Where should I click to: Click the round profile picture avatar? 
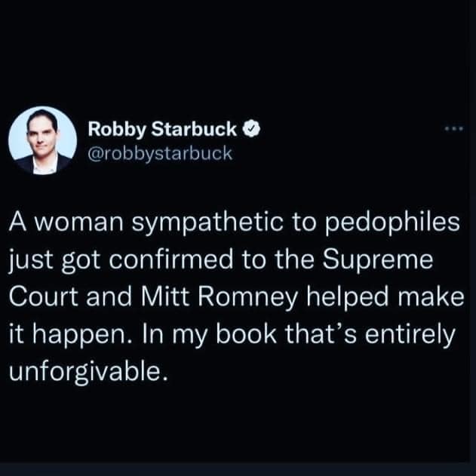(43, 138)
